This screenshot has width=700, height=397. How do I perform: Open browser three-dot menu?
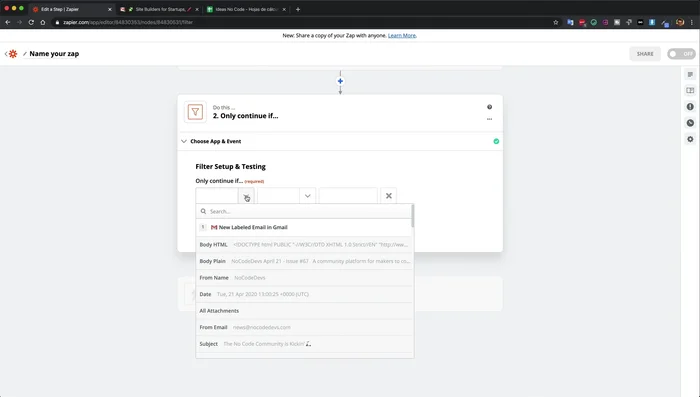click(692, 22)
